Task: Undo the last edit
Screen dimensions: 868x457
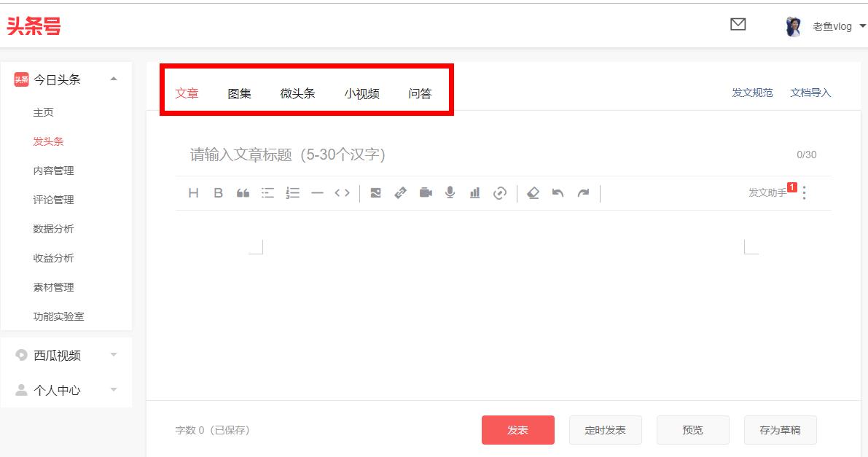Action: point(558,192)
